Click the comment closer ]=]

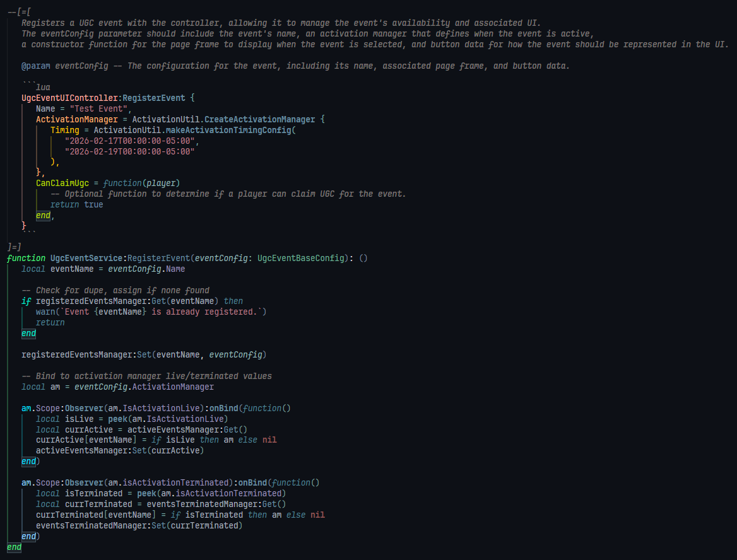[x=14, y=247]
